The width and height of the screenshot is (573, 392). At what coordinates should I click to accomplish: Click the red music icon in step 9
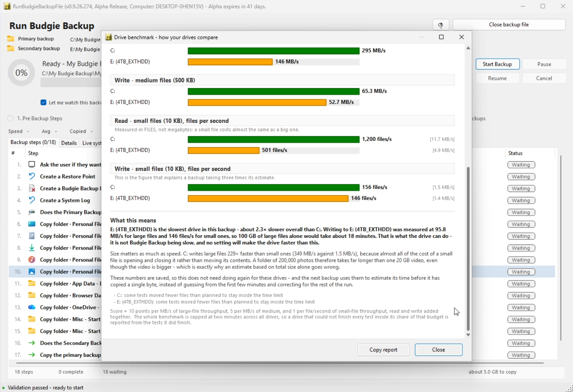(x=32, y=260)
